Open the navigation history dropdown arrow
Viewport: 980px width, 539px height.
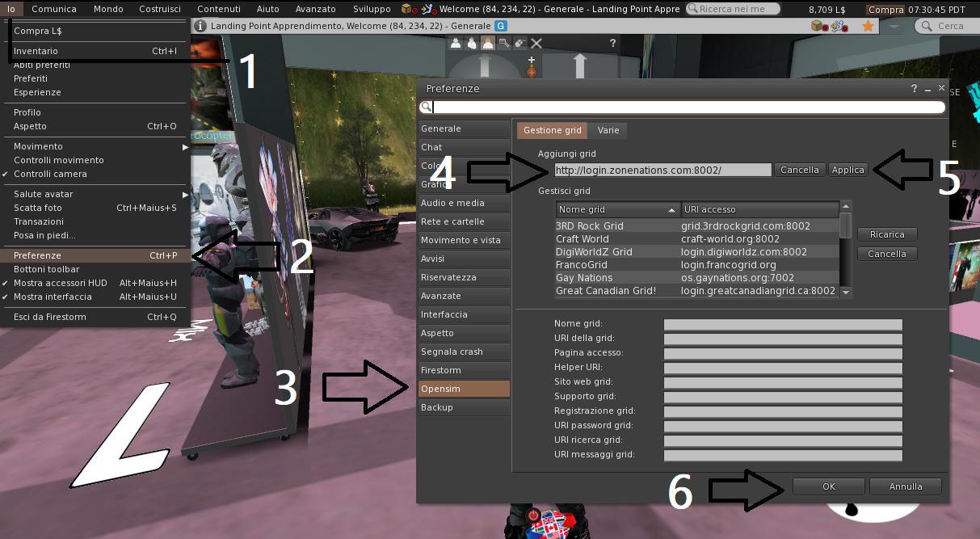coord(894,26)
